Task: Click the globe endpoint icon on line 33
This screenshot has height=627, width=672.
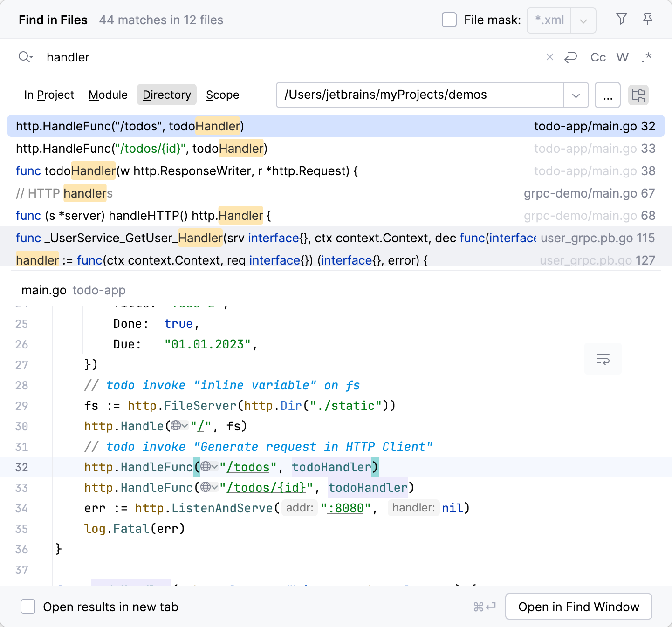Action: tap(205, 487)
